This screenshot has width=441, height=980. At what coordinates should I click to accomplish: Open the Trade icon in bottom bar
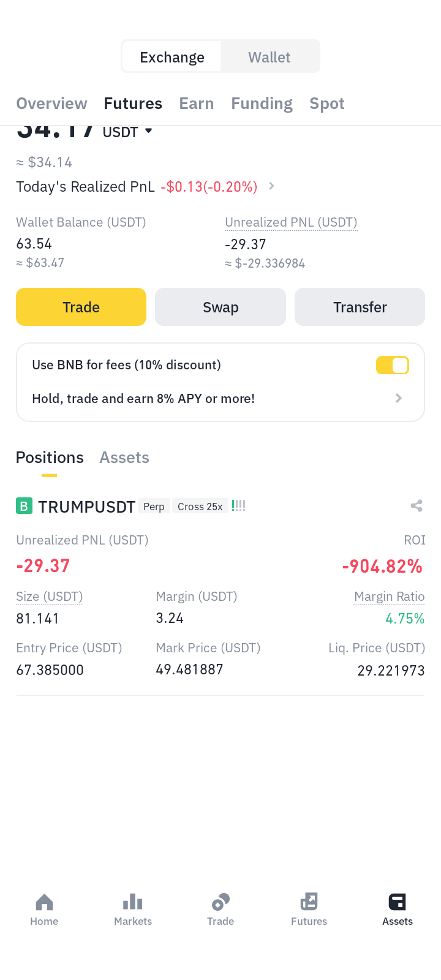221,902
